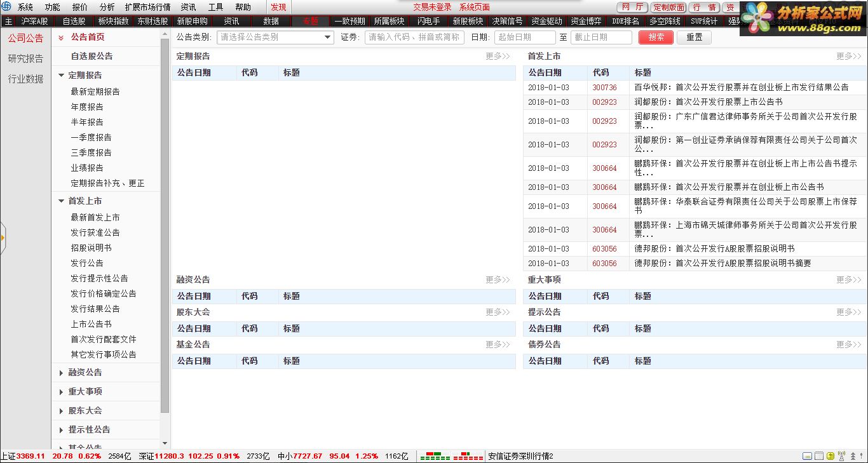
Task: Open 更多>> link for 首发上市
Action: [848, 56]
